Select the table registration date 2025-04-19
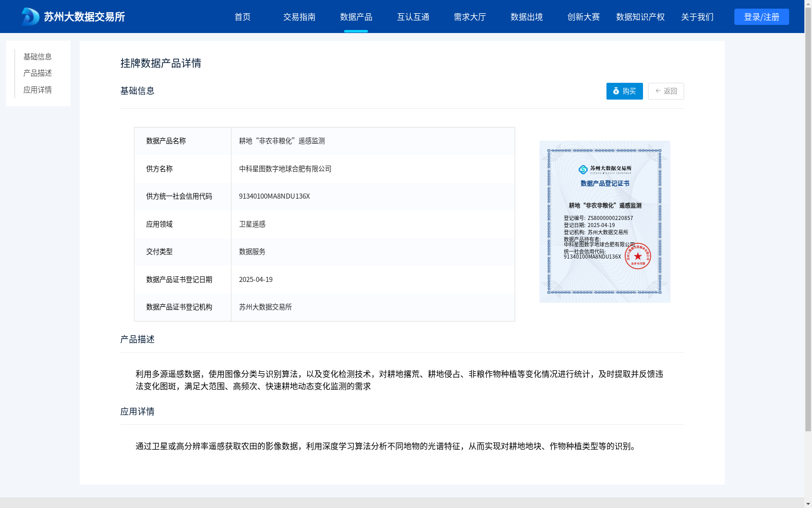Viewport: 812px width, 508px height. point(256,279)
